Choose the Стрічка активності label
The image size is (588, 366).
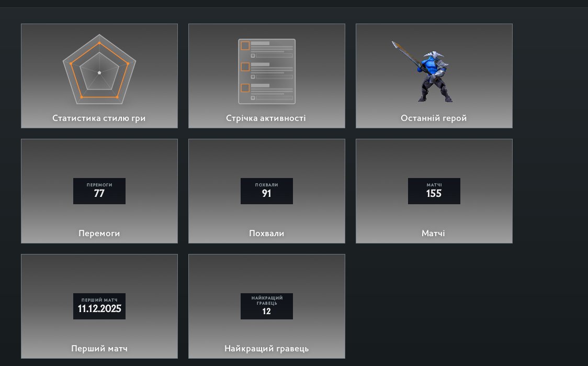click(x=266, y=118)
